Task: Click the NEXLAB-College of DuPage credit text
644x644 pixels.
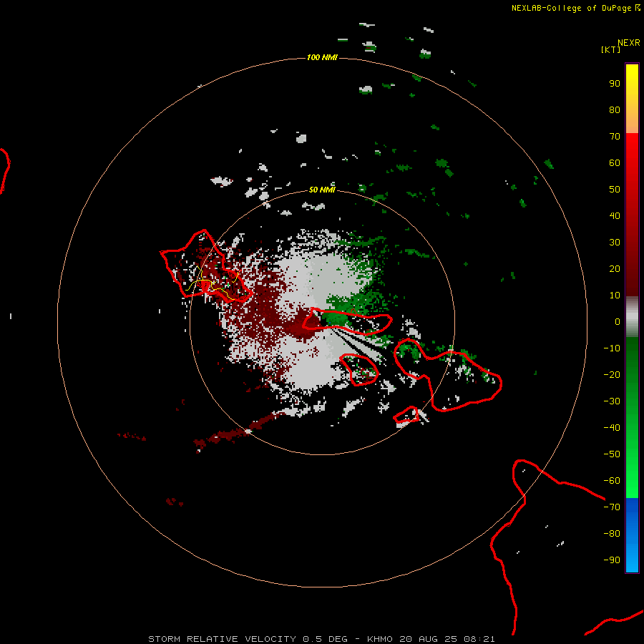Action: pyautogui.click(x=571, y=8)
